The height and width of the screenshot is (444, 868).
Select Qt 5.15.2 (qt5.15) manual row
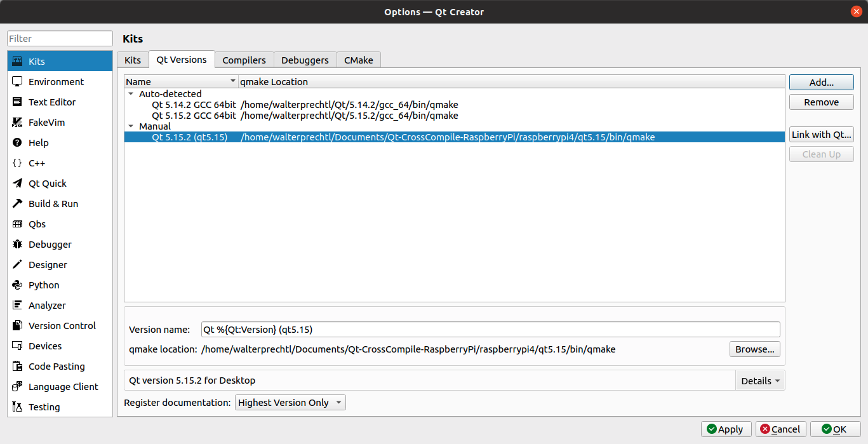click(455, 137)
